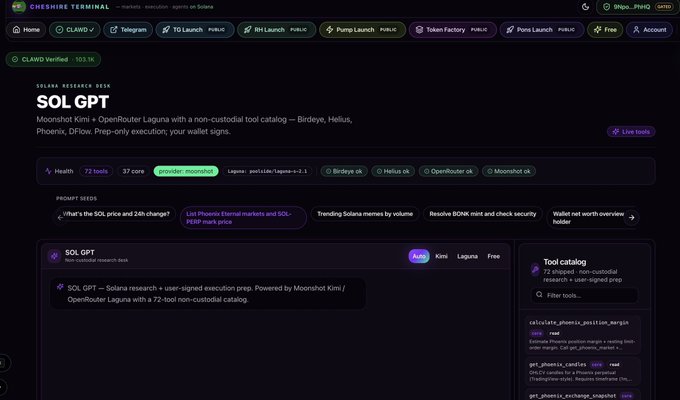Click the Helius ok status
This screenshot has width=680, height=400.
tap(393, 171)
